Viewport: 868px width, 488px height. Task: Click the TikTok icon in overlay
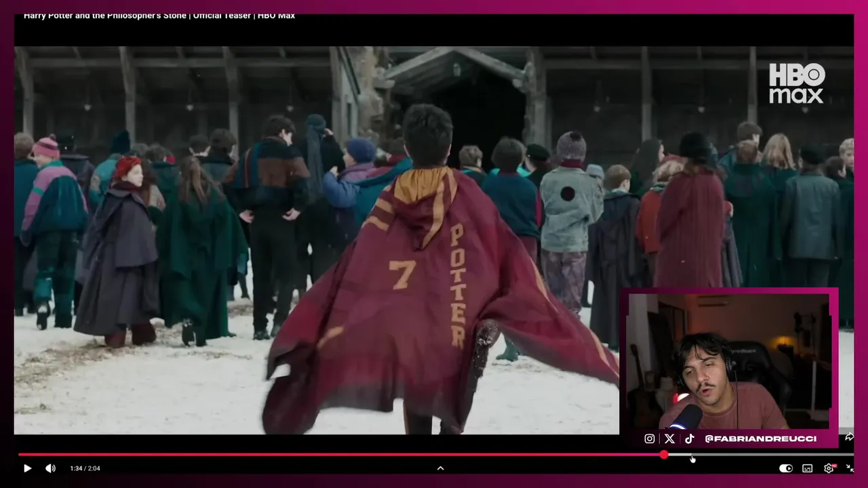tap(690, 439)
